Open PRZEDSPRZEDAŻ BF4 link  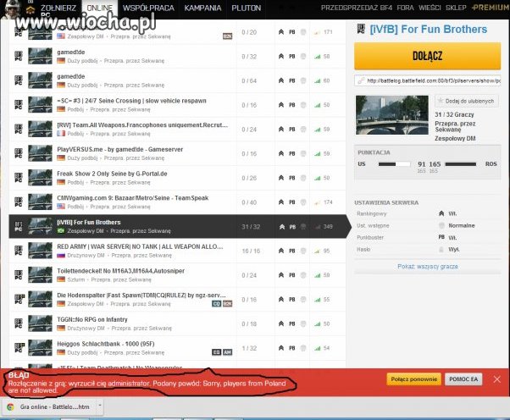[357, 8]
